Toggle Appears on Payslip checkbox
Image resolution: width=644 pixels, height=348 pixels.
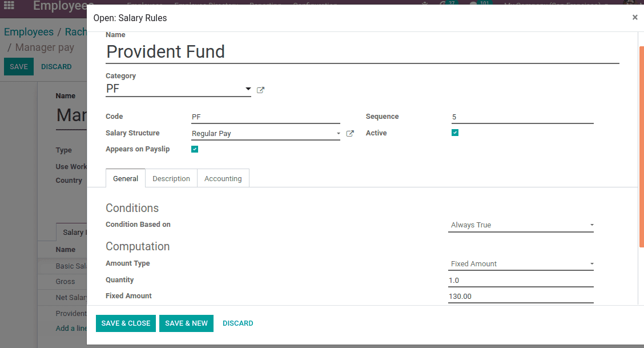(x=195, y=149)
